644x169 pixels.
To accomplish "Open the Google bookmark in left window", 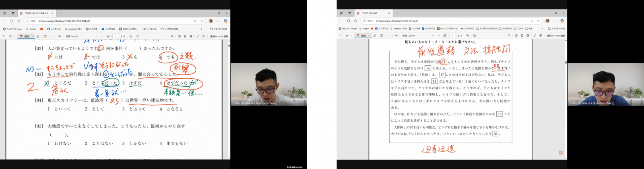I will tap(31, 29).
